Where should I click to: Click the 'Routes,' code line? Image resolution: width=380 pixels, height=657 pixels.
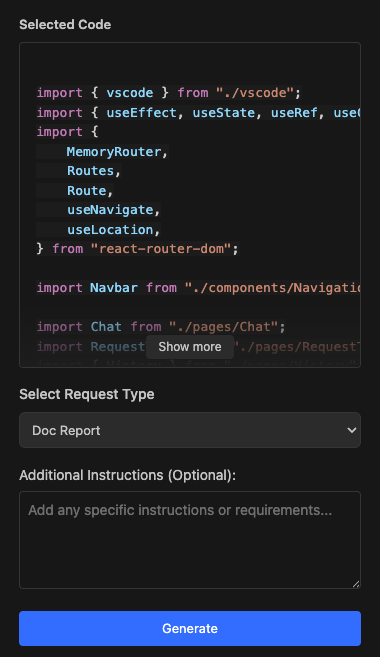point(94,171)
